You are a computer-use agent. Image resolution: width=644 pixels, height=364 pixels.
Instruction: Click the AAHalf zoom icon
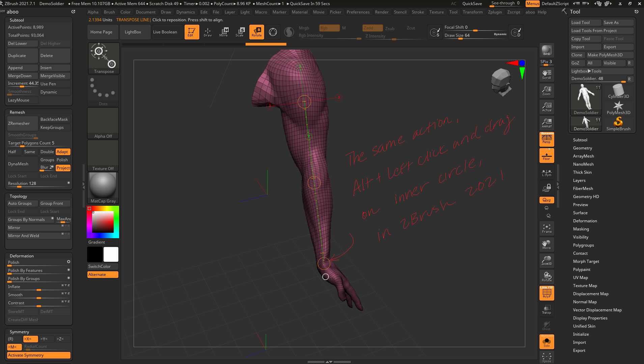point(547,123)
